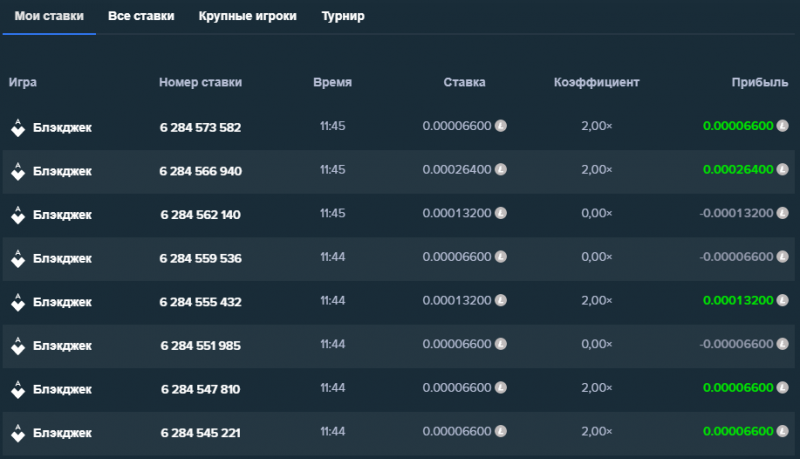Click time 11:45 in row 6 284 566 940

pyautogui.click(x=333, y=169)
